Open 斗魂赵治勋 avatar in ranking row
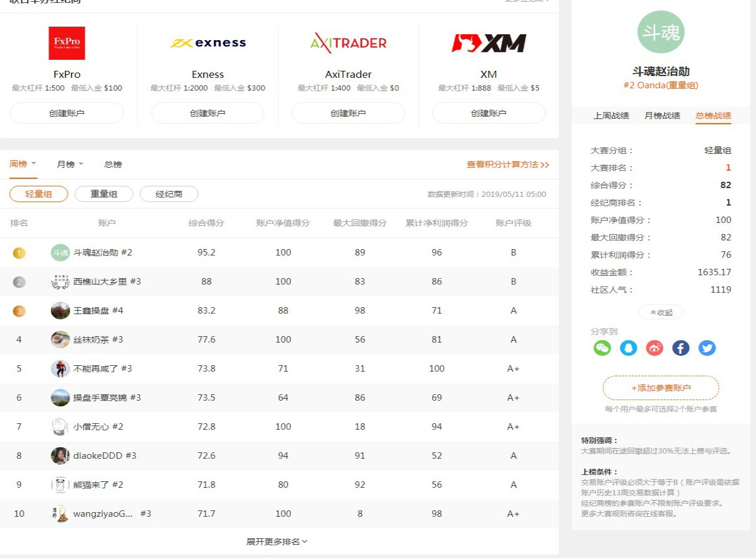 [x=60, y=253]
